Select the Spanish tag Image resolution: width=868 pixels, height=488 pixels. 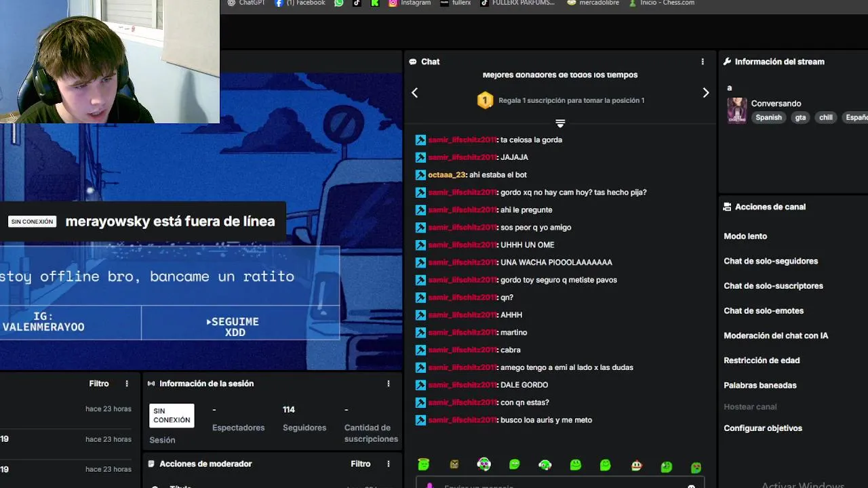click(768, 117)
